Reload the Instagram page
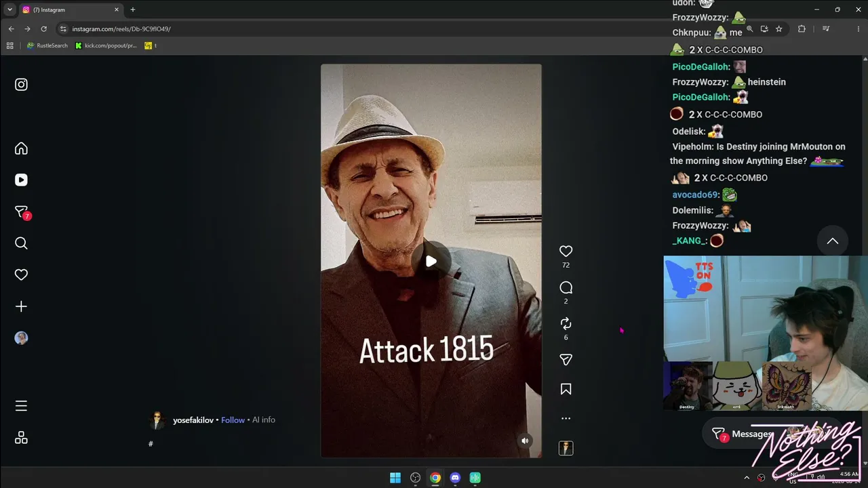The image size is (868, 488). [44, 29]
